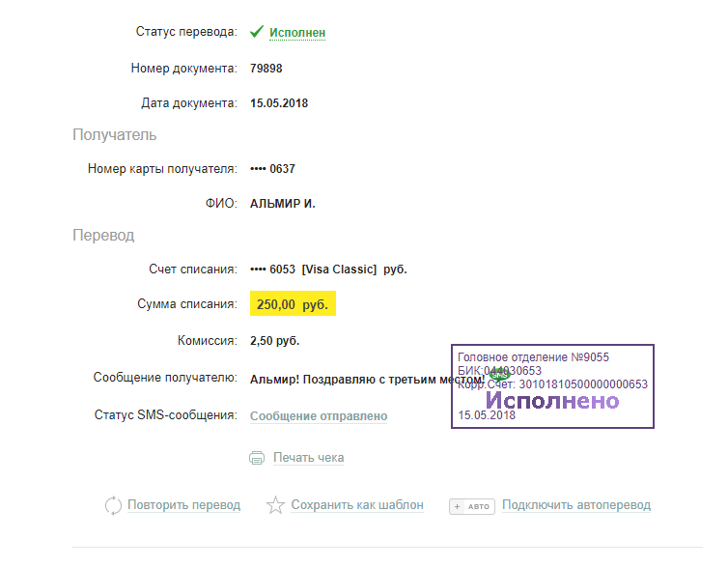
Task: Click debit account '•••• 6053 [Visa Classic]'
Action: pos(314,270)
